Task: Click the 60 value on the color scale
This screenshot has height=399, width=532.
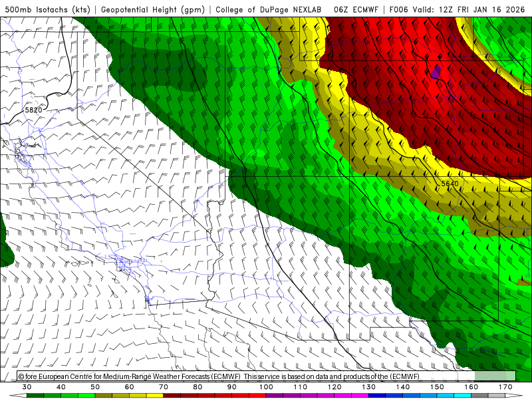Action: tap(129, 387)
